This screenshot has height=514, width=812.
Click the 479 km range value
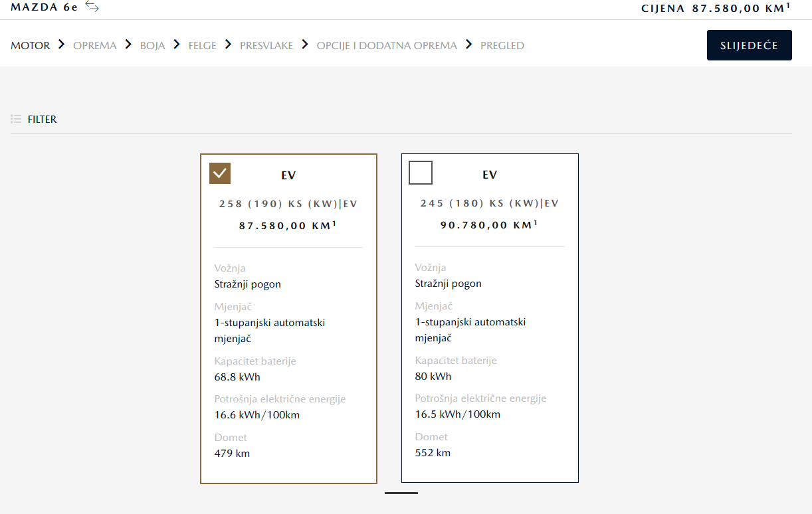(x=232, y=454)
